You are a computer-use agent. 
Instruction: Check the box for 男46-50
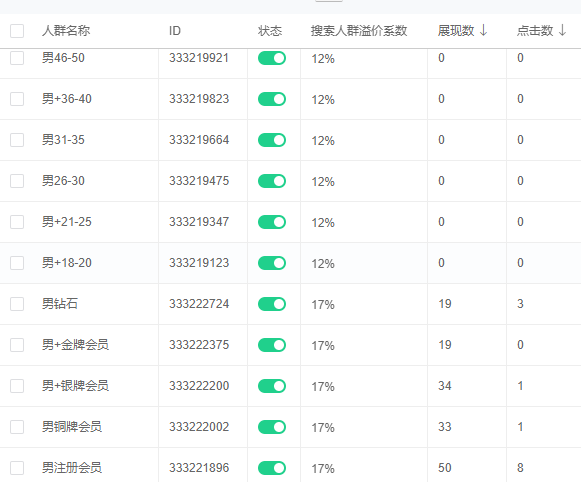coord(17,58)
